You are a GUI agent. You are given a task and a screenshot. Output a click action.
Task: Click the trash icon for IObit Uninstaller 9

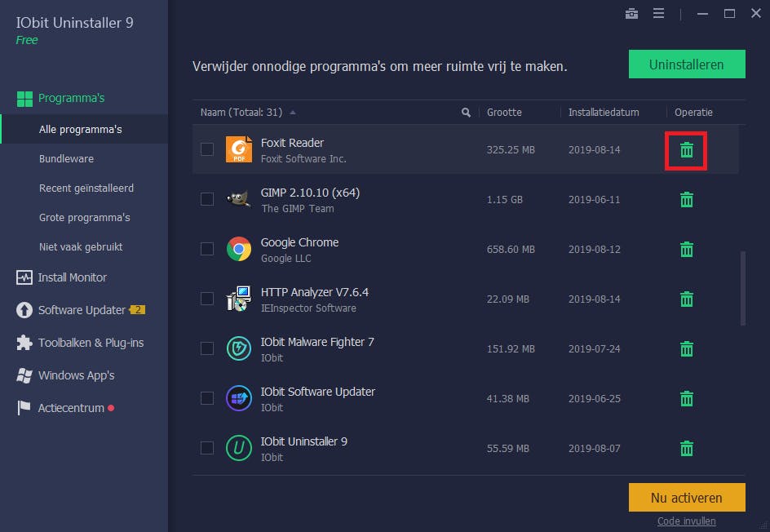[687, 448]
